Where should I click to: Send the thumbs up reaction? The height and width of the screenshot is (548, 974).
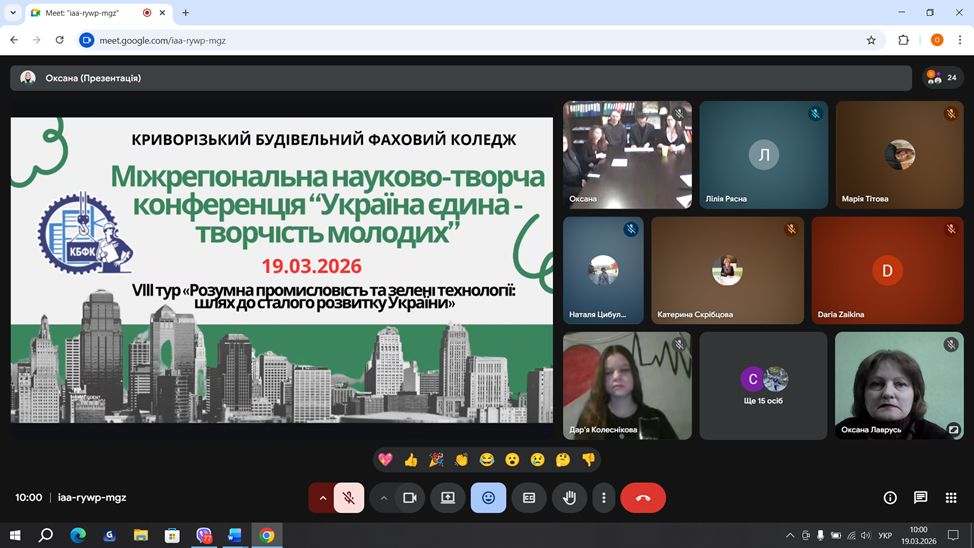(x=411, y=460)
